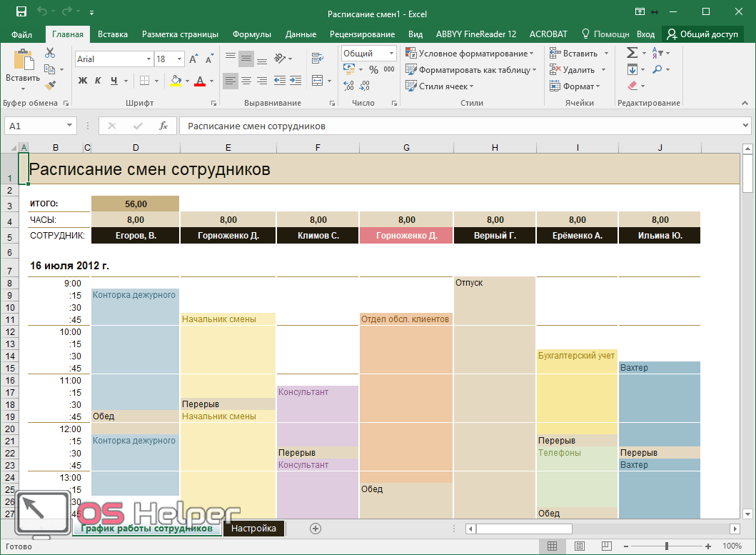Save the workbook with the floppy disk icon

pyautogui.click(x=21, y=12)
